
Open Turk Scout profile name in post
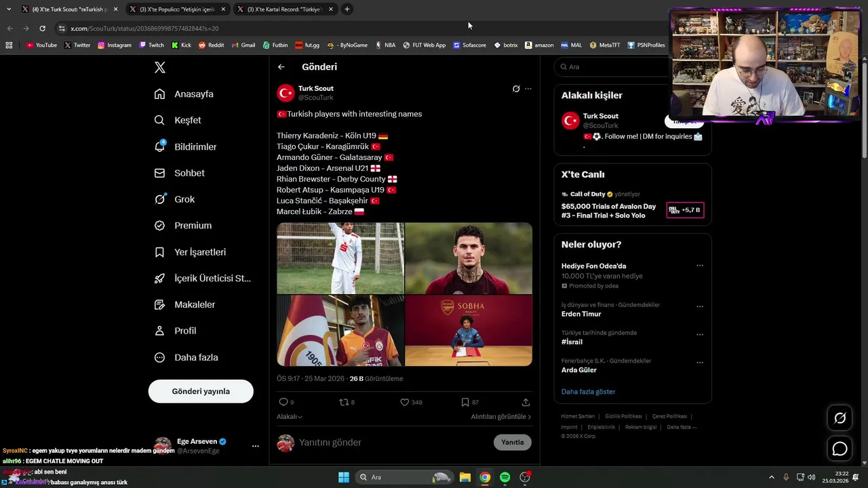click(x=316, y=88)
